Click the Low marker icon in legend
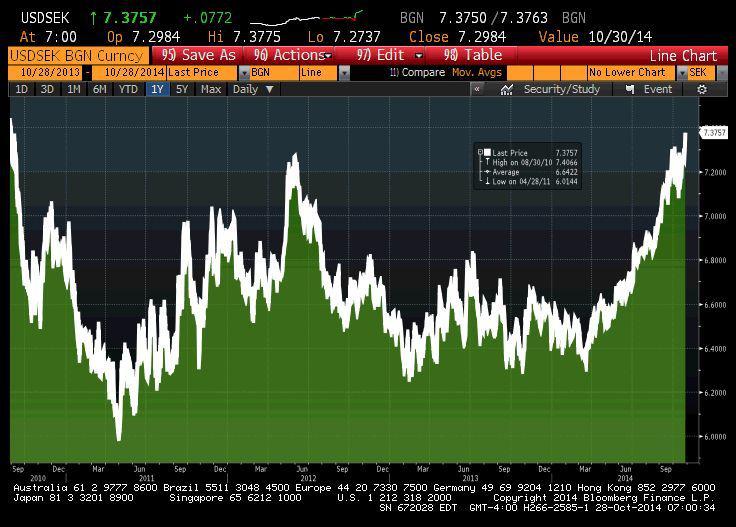The height and width of the screenshot is (527, 736). tap(486, 181)
